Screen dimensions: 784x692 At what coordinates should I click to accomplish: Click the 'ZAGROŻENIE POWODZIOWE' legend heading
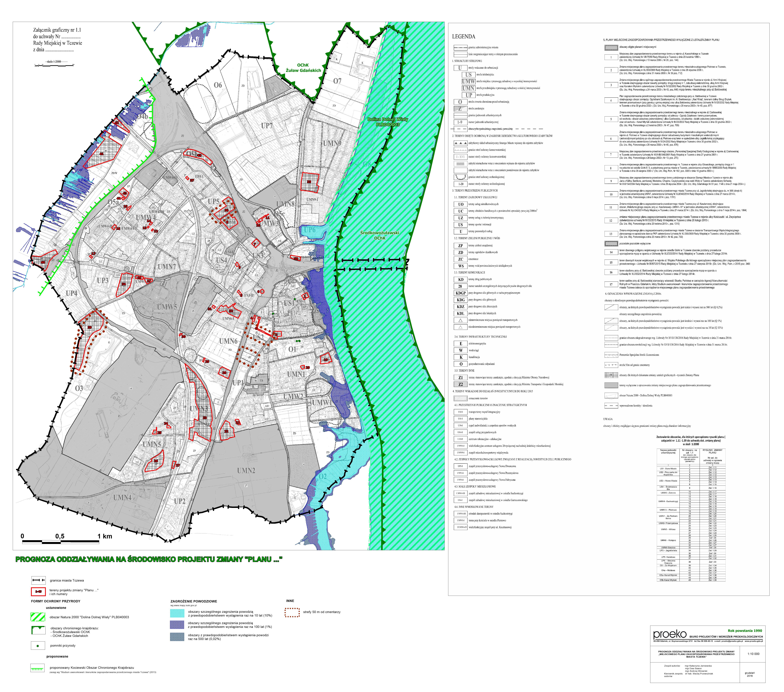(194, 602)
